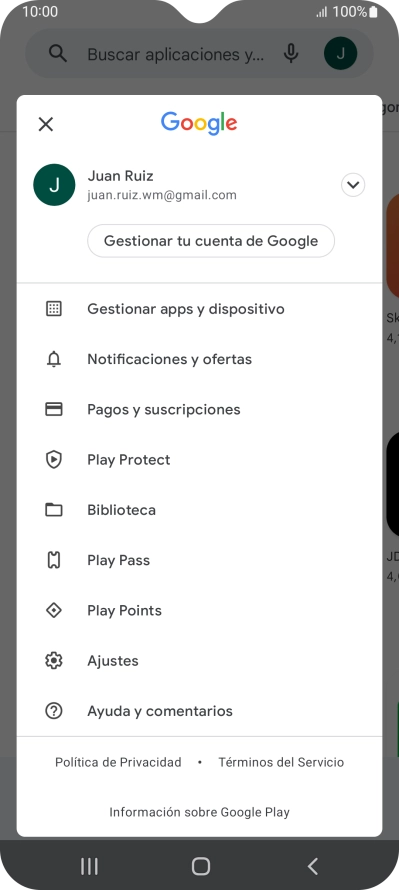This screenshot has height=890, width=399.
Task: Select the Play Points diamond icon
Action: [54, 610]
